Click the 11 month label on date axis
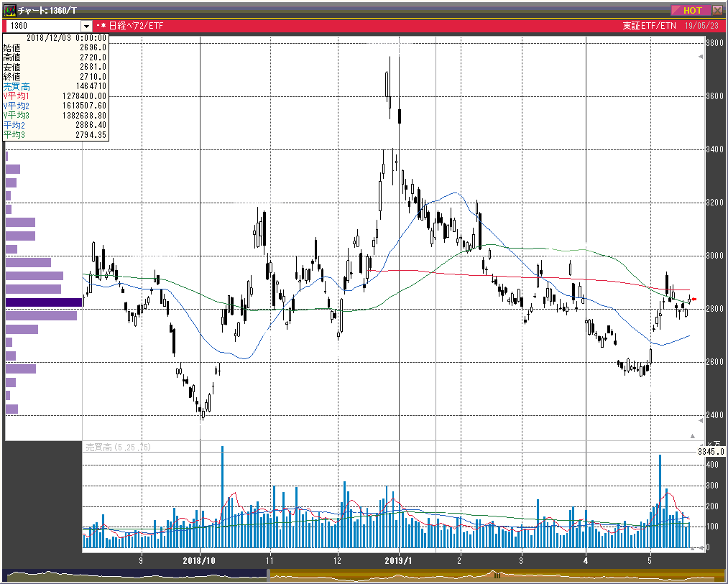This screenshot has width=728, height=584. [270, 561]
